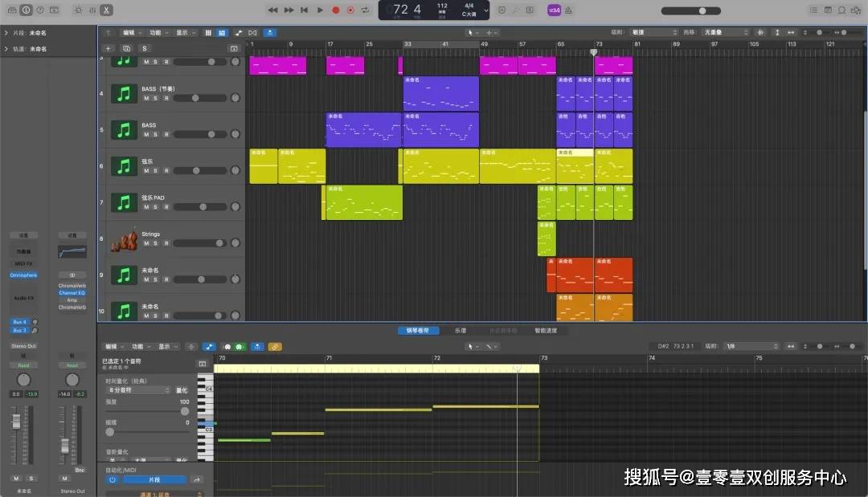Toggle the link icon in piano roll
This screenshot has height=497, width=868.
pos(275,347)
